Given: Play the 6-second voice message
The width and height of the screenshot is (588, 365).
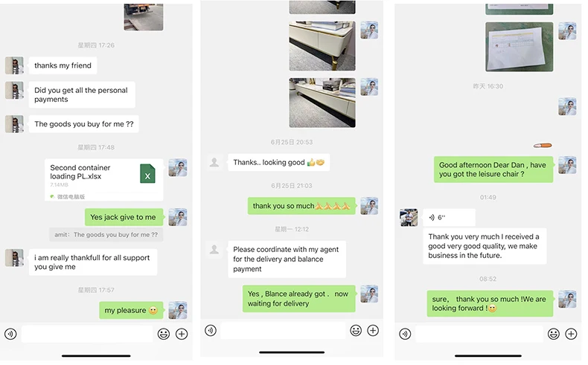Looking at the screenshot, I should 449,217.
